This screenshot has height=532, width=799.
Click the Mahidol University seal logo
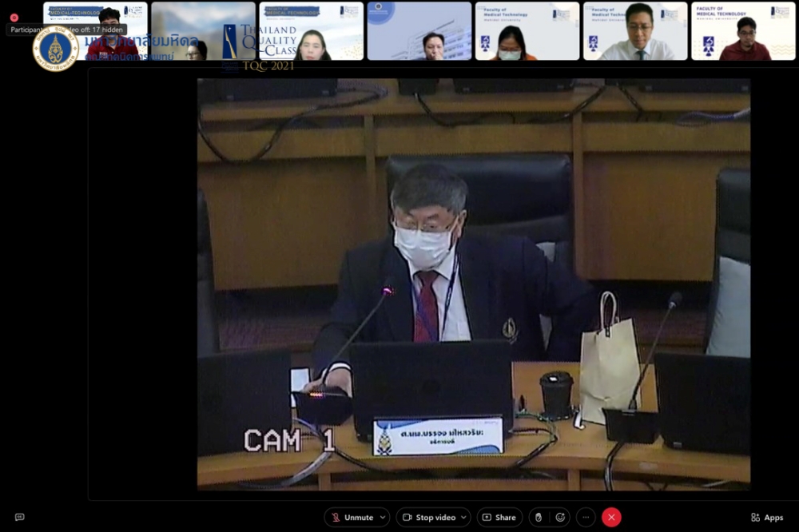[55, 49]
